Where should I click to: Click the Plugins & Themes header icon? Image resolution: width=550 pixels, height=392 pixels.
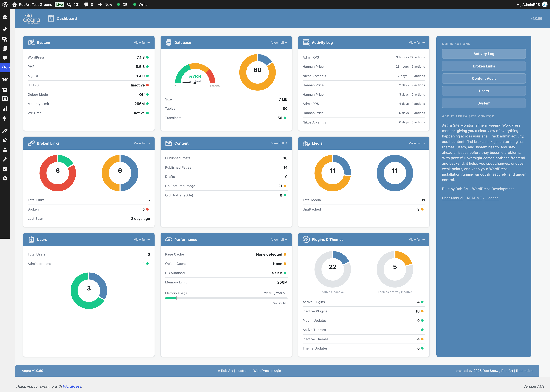(x=306, y=239)
